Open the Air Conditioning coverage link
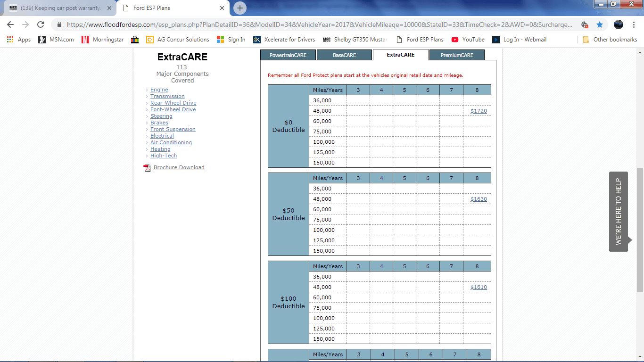644x362 pixels. click(x=171, y=142)
